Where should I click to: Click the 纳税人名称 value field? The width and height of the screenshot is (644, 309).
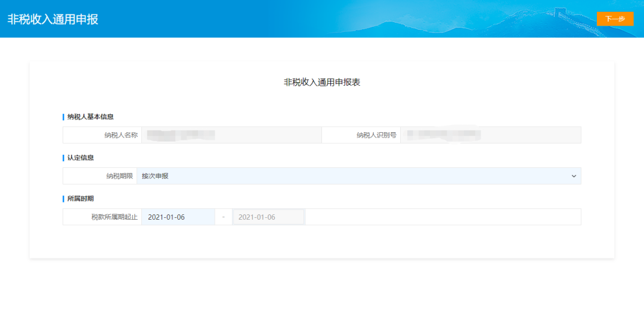coord(231,135)
